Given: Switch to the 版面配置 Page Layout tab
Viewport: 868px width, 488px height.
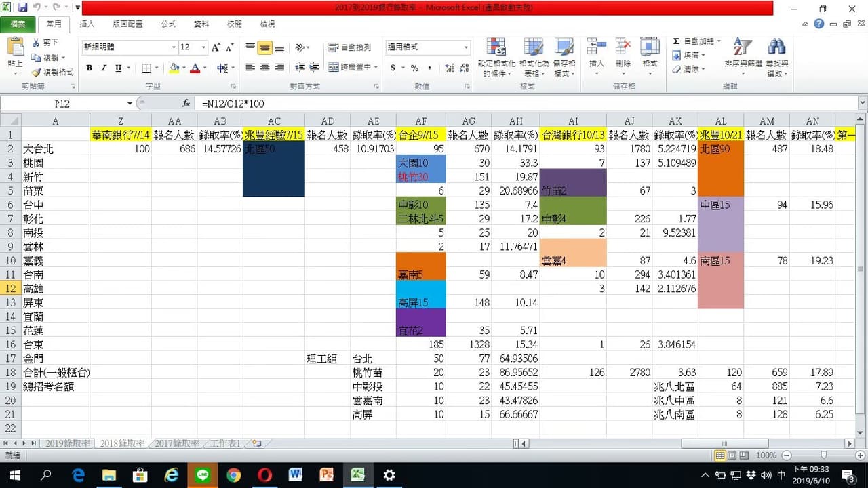Looking at the screenshot, I should click(x=127, y=24).
